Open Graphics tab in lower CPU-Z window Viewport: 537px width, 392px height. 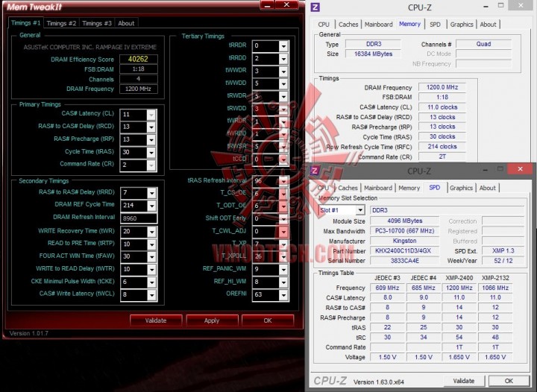pos(461,188)
